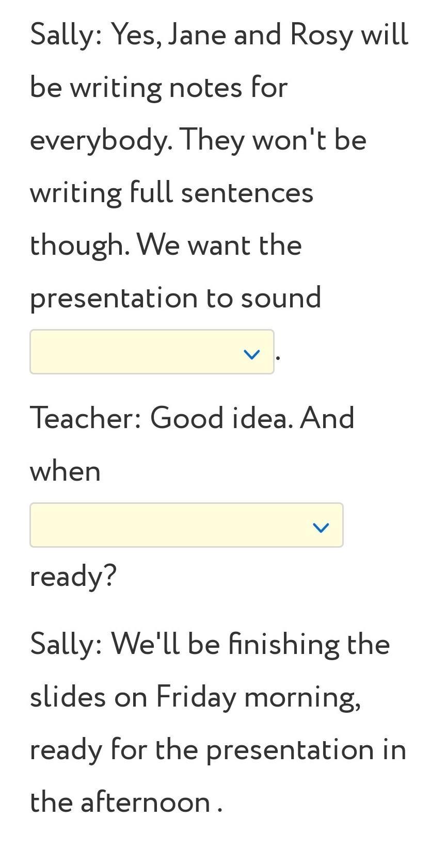Click the line "Teacher: Good idea. And"
This screenshot has width=446, height=868.
[192, 418]
